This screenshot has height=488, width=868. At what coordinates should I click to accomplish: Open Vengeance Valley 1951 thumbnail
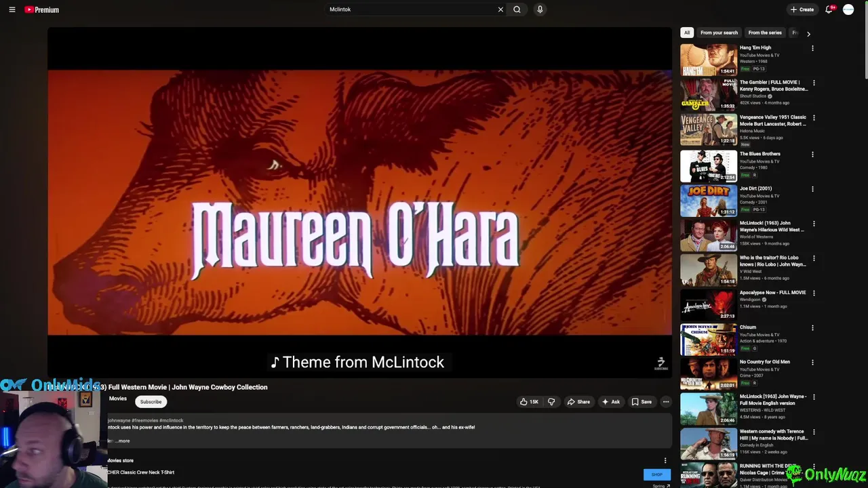tap(709, 129)
